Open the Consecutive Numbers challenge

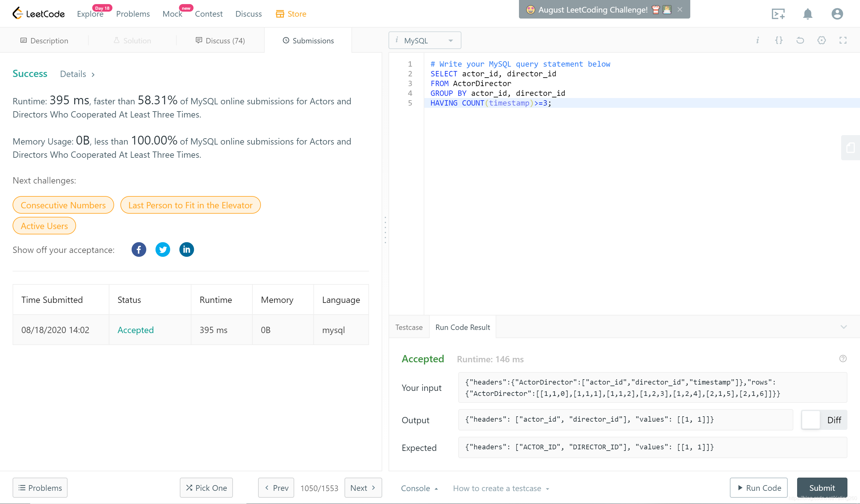[63, 205]
